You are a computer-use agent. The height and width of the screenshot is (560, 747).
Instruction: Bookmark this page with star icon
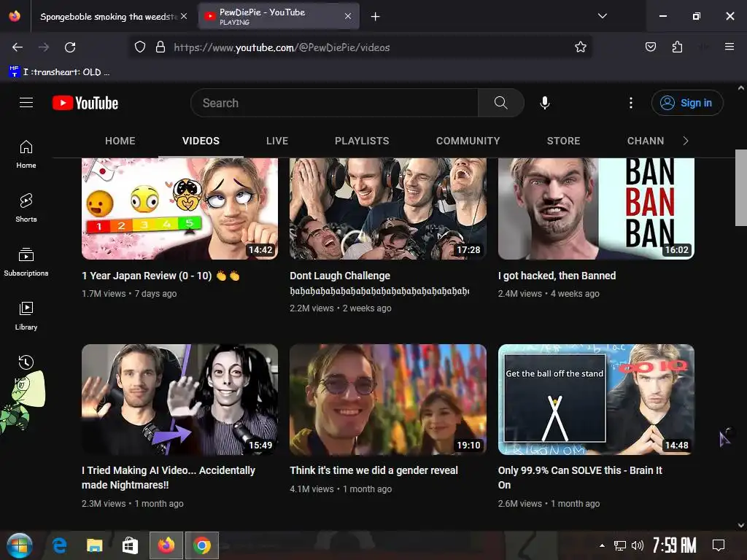[x=580, y=47]
